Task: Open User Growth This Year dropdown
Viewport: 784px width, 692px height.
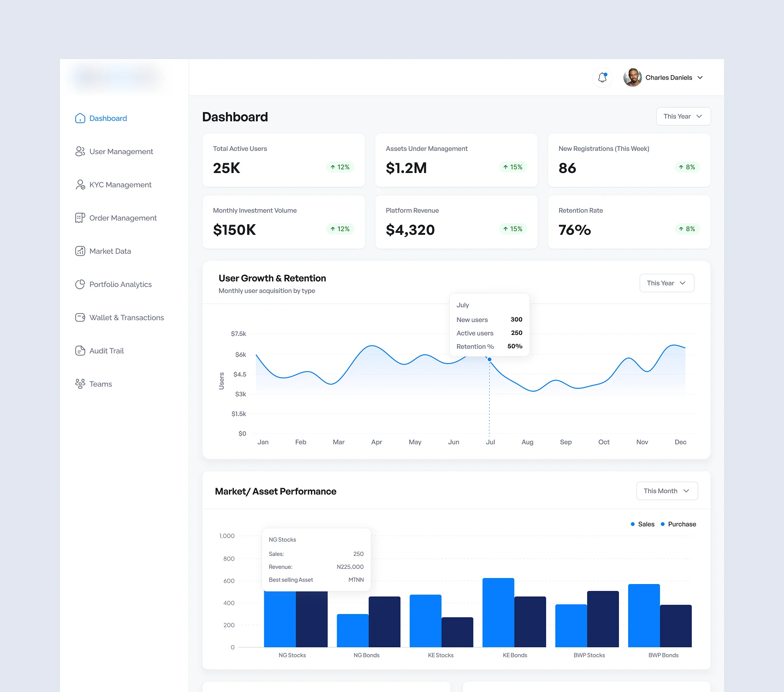Action: [x=667, y=283]
